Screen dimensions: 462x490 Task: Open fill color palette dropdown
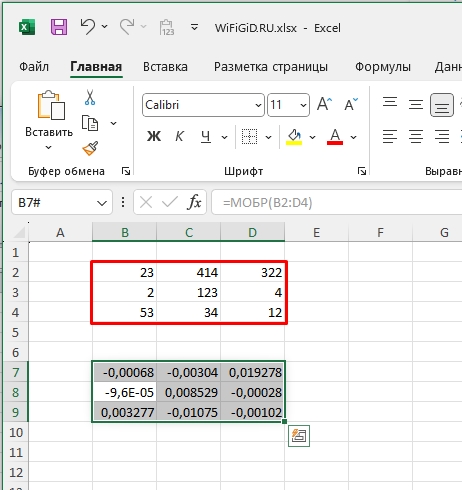312,137
